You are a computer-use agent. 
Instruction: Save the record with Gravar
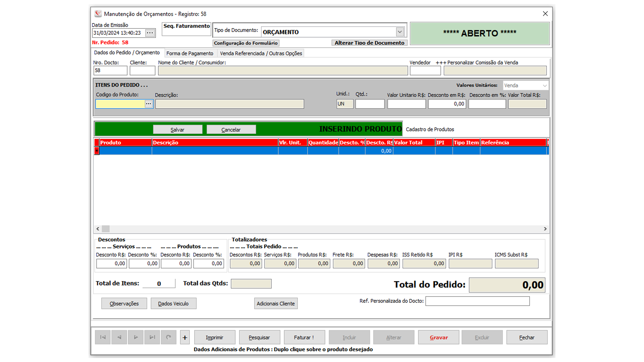(x=439, y=337)
